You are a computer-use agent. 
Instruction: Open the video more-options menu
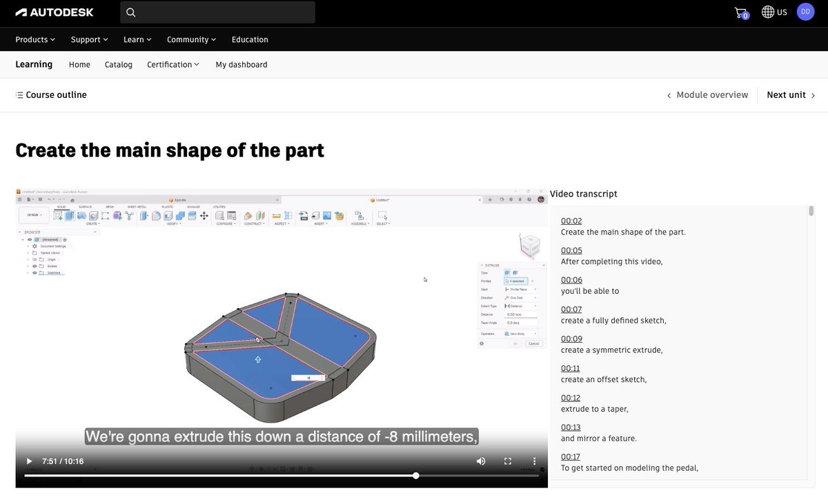pos(534,461)
